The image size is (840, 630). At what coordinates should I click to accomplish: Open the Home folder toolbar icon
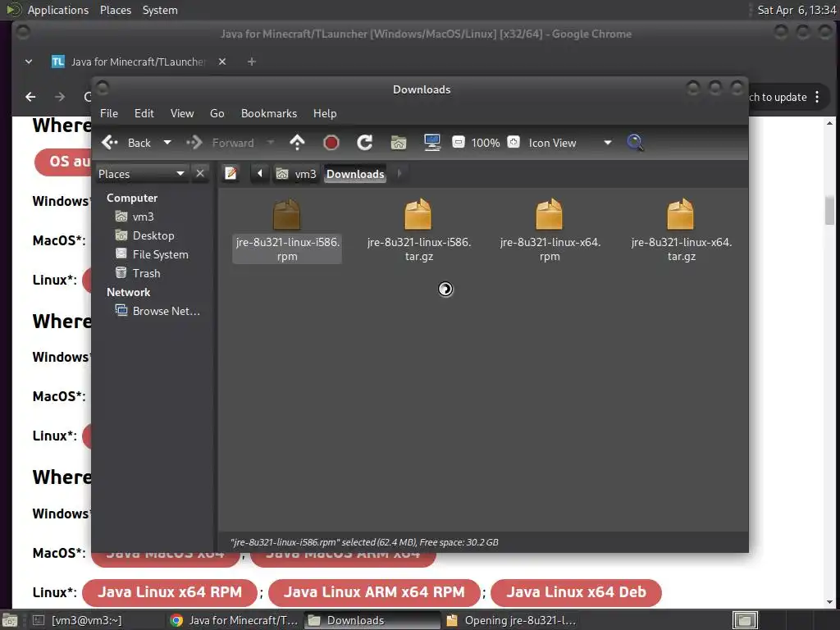pyautogui.click(x=399, y=143)
